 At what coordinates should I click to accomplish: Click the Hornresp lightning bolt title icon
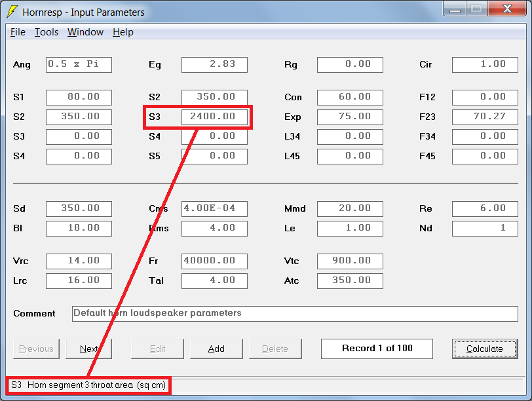point(12,12)
